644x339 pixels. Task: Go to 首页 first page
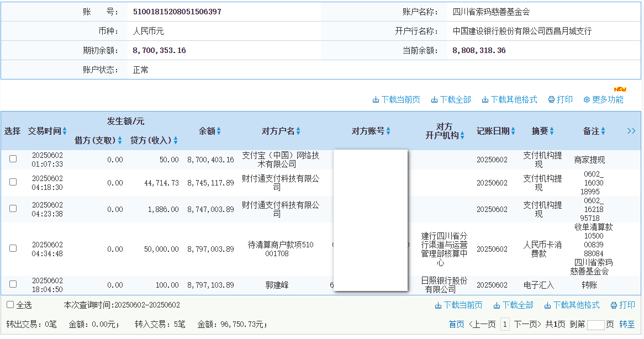tap(456, 325)
